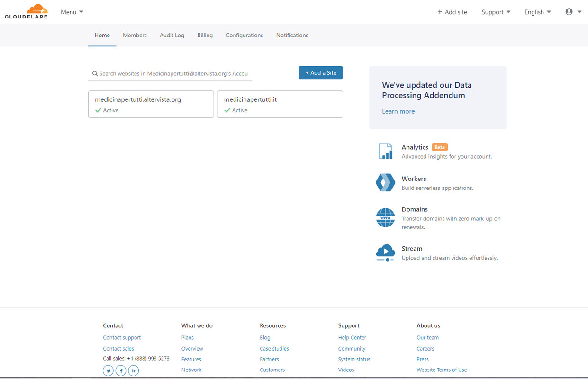Open the Audit Log tab
The image size is (588, 379).
pyautogui.click(x=172, y=35)
